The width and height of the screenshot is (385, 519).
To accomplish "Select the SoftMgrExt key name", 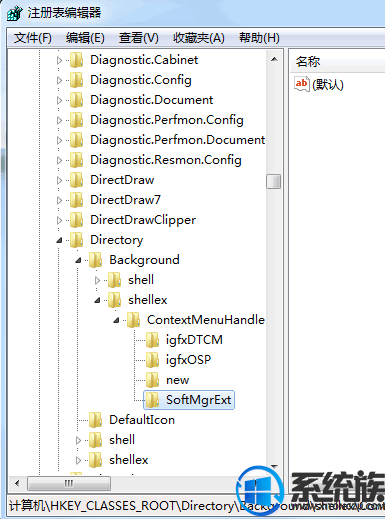I will pos(199,400).
